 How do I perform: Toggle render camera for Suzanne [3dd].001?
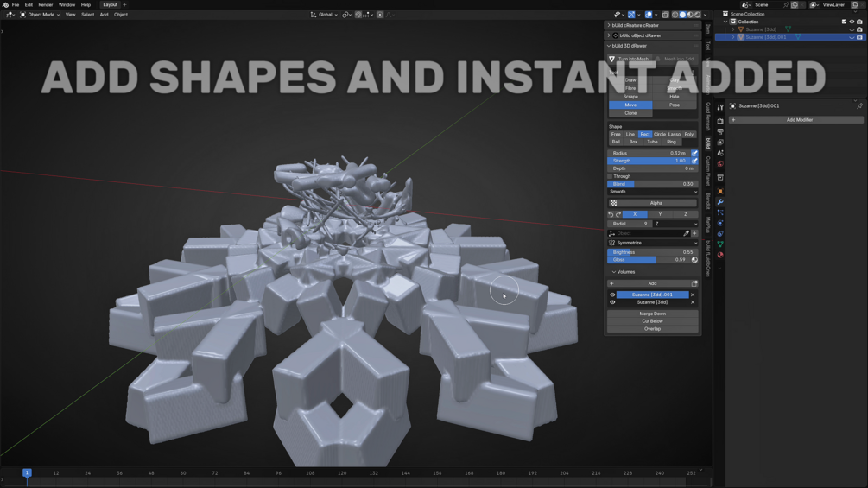click(x=859, y=37)
